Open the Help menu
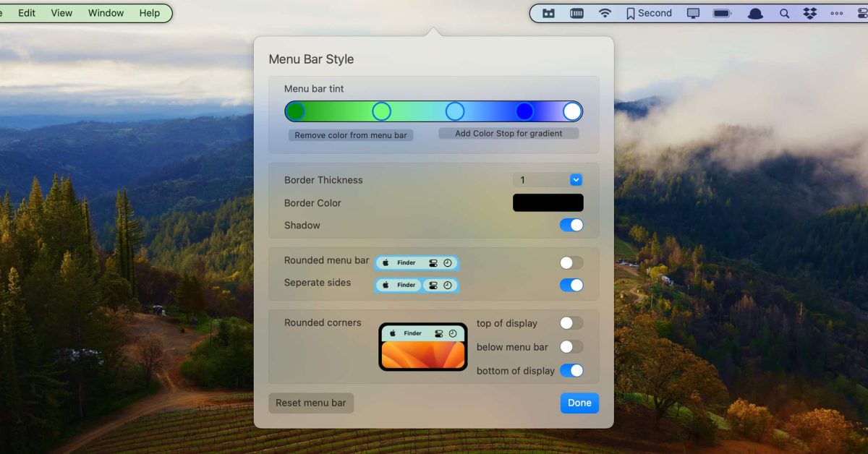This screenshot has width=868, height=454. point(150,13)
